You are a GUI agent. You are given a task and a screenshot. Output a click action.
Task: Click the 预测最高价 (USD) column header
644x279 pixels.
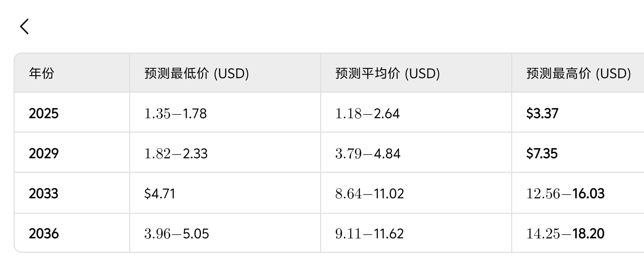click(x=579, y=73)
